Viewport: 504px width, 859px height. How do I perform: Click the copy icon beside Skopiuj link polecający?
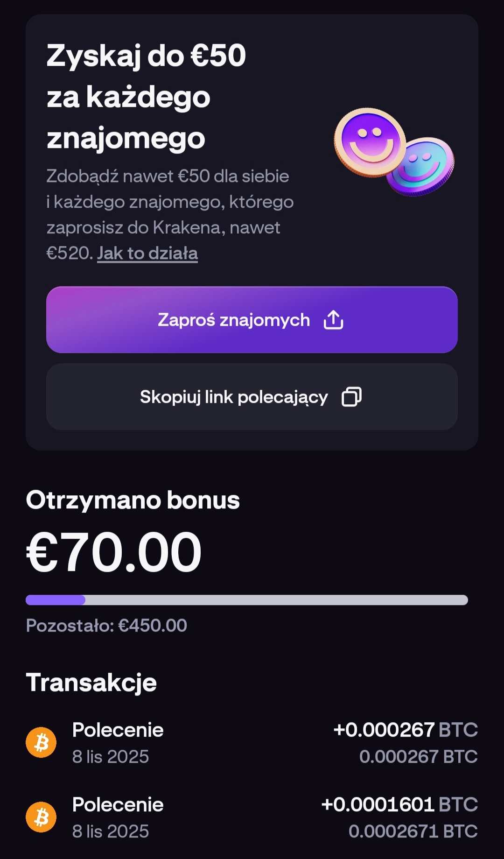[351, 397]
